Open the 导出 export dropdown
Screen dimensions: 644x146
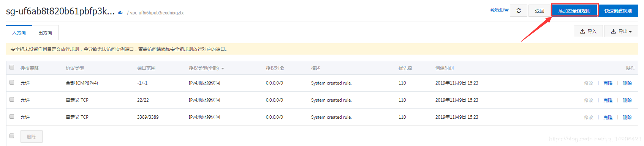[621, 31]
